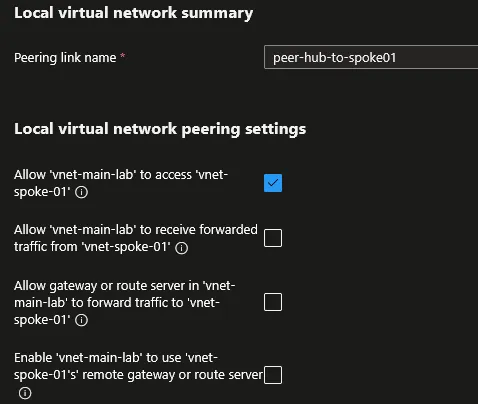478x404 pixels.
Task: Open info tooltip for access to 'vnet-spoke-01'
Action: pyautogui.click(x=81, y=192)
